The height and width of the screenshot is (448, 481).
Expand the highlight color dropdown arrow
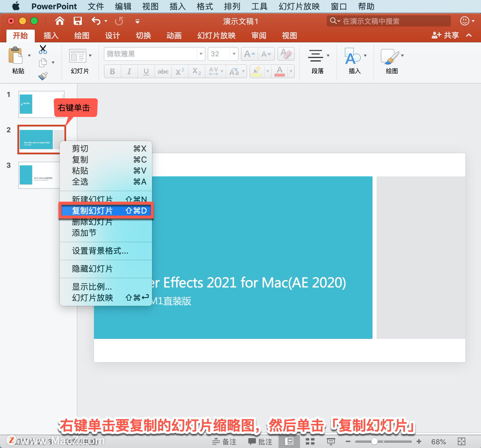[x=267, y=71]
